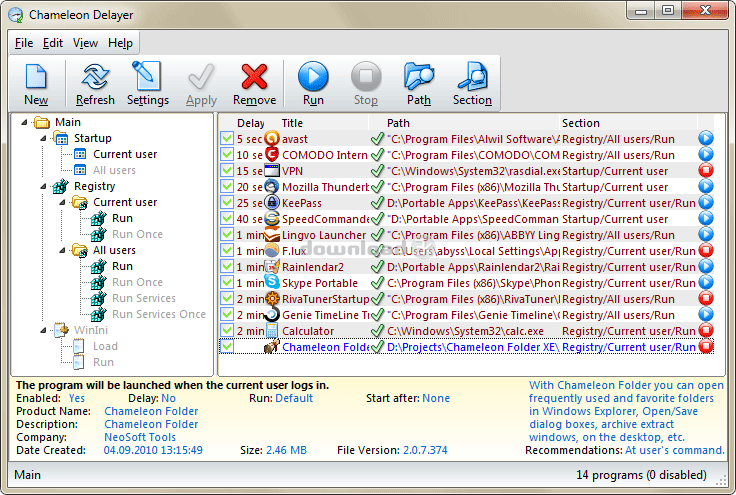Click the Genie TimeLine program icon
The width and height of the screenshot is (736, 495).
(x=272, y=314)
